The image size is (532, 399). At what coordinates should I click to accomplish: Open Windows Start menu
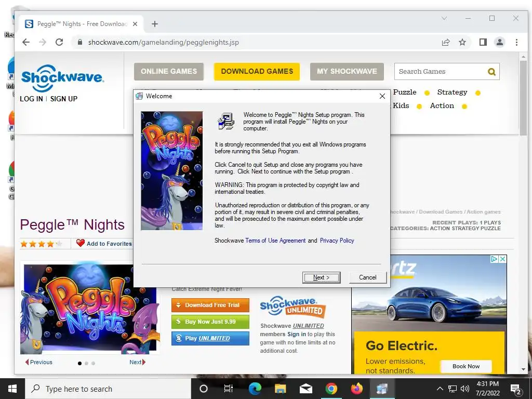tap(12, 389)
